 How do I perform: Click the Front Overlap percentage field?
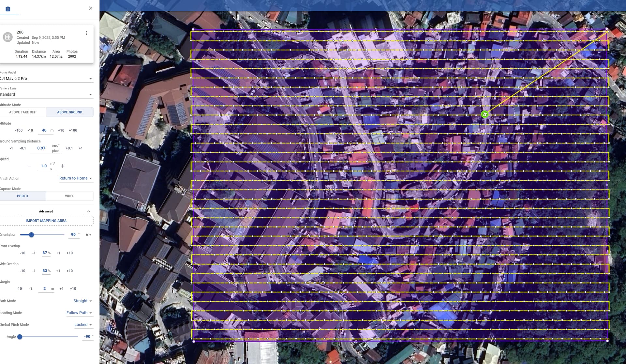pos(45,253)
